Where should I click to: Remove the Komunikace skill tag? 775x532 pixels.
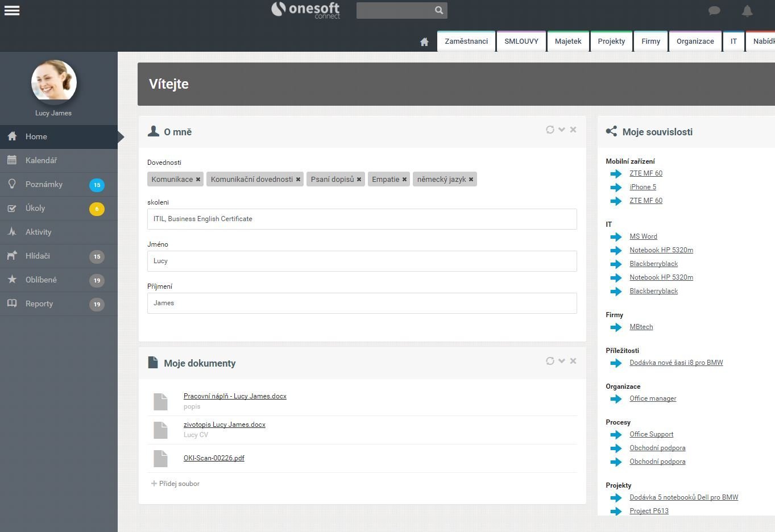click(198, 180)
